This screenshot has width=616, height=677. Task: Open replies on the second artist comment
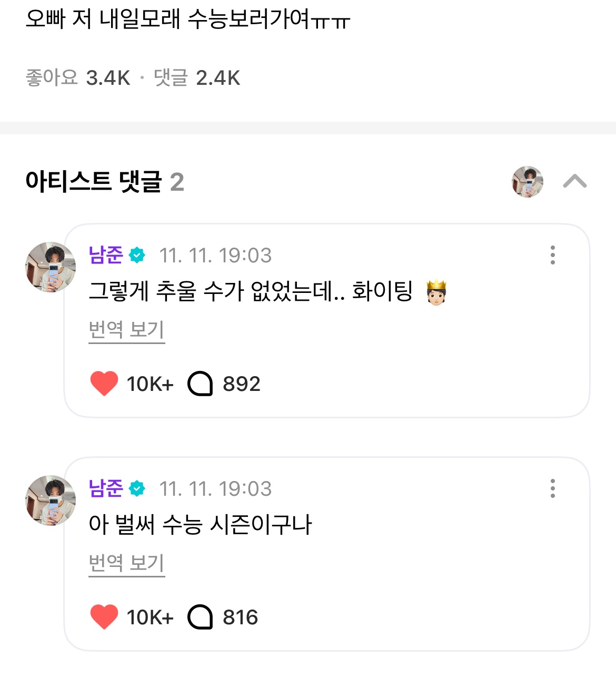click(200, 617)
